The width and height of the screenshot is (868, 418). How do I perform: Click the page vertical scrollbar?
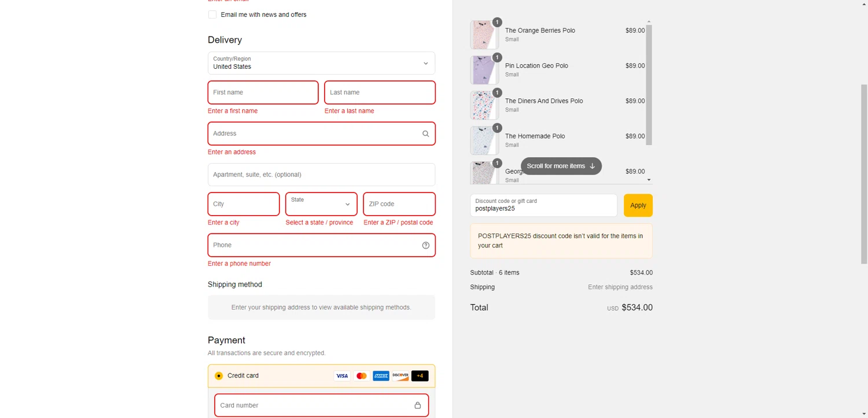click(864, 173)
